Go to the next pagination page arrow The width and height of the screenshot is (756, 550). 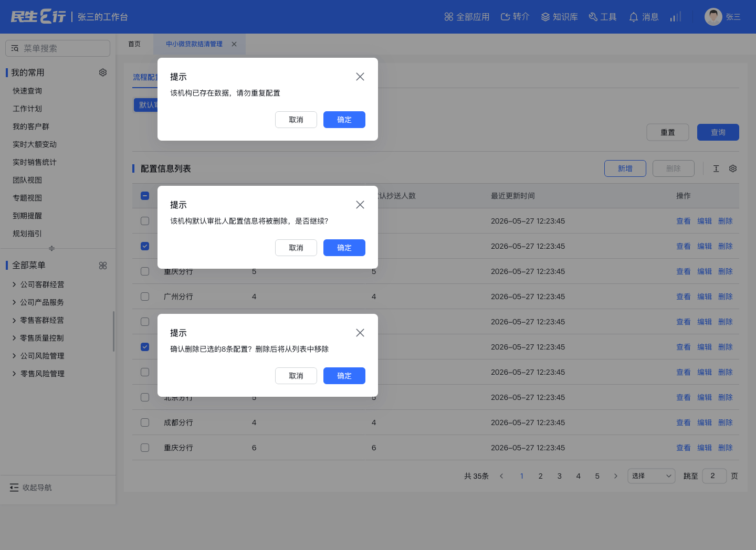pos(616,476)
